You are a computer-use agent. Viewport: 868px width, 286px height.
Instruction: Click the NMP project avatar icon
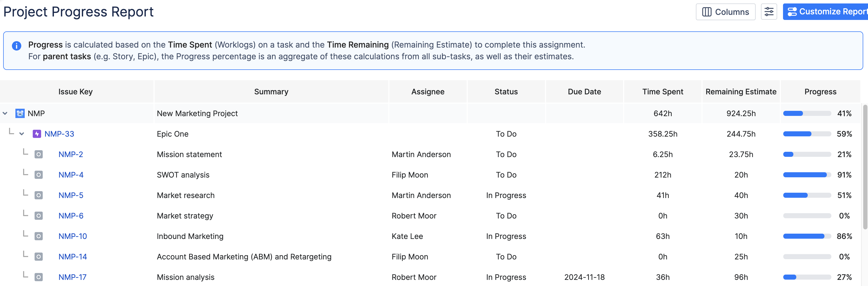point(20,113)
